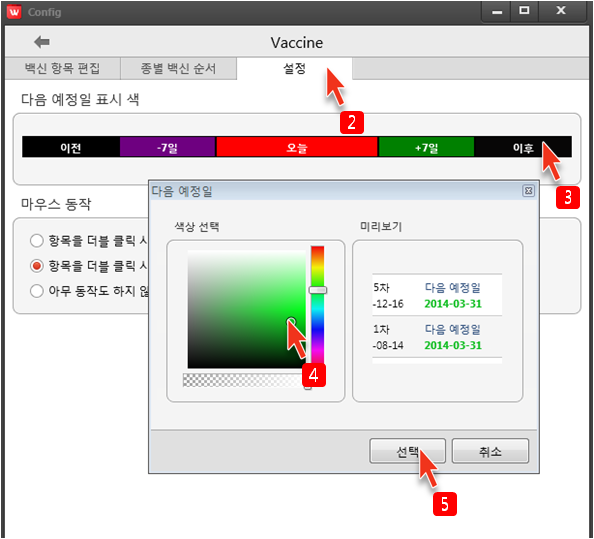This screenshot has width=594, height=539.
Task: Click the green +7일 color segment
Action: [x=426, y=147]
